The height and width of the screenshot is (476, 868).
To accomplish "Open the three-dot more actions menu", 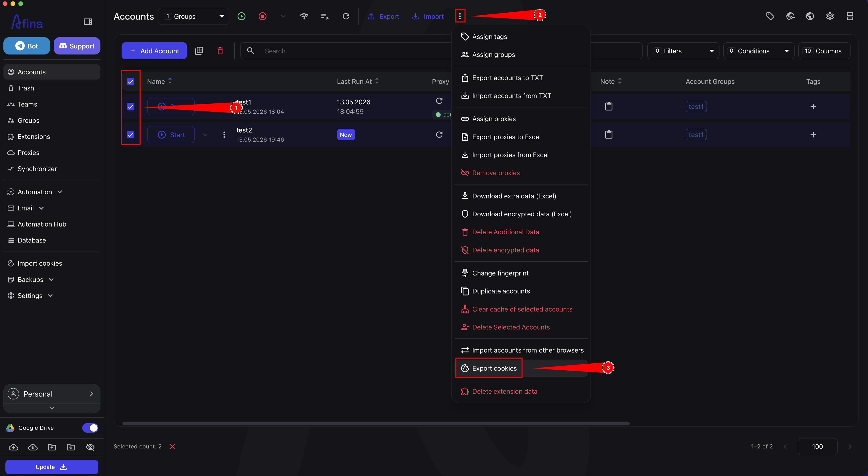I will [x=460, y=16].
